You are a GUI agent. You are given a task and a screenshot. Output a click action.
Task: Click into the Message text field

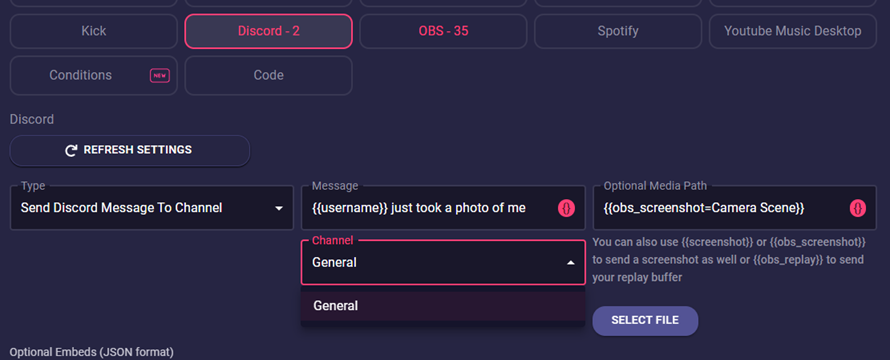click(431, 208)
